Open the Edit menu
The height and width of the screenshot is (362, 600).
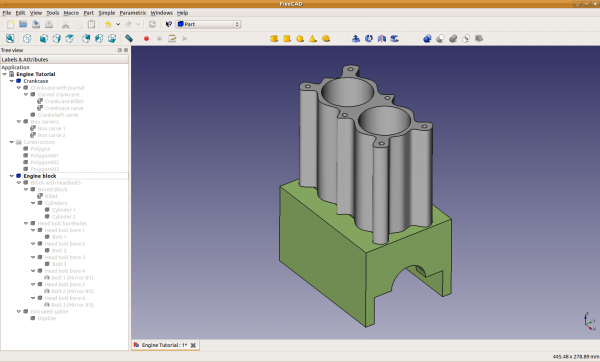coord(20,13)
